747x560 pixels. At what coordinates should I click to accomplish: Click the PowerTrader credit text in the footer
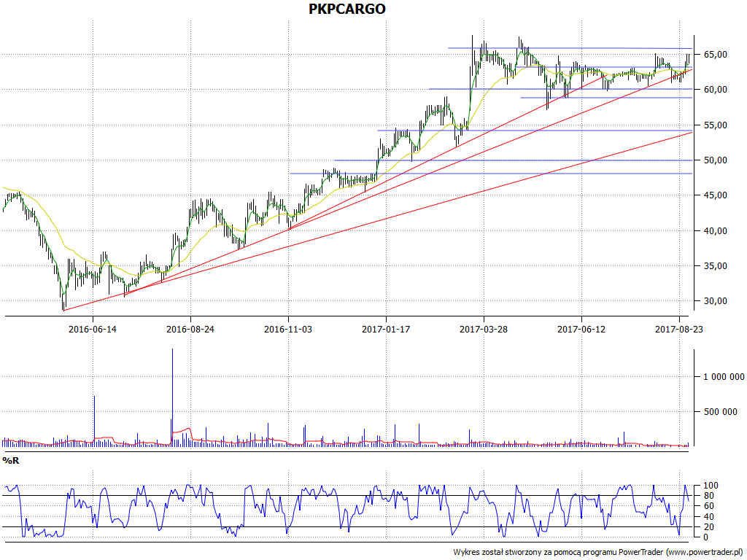598,552
